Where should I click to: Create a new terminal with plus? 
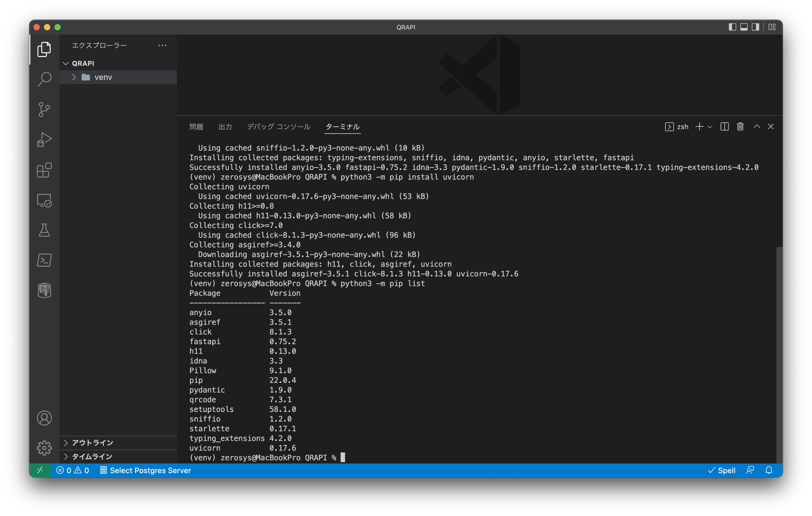(x=700, y=127)
